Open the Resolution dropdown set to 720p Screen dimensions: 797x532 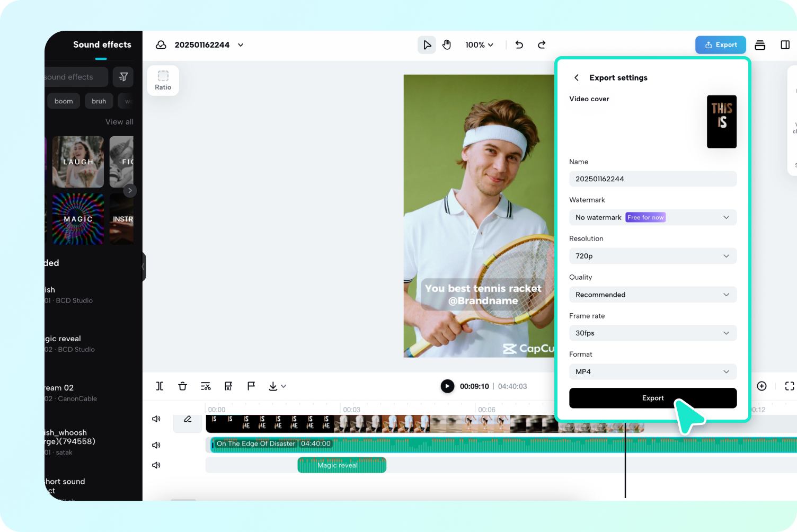(x=652, y=256)
